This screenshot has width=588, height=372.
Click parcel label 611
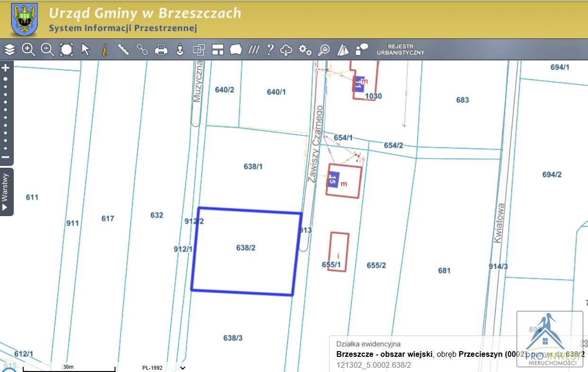pos(32,197)
